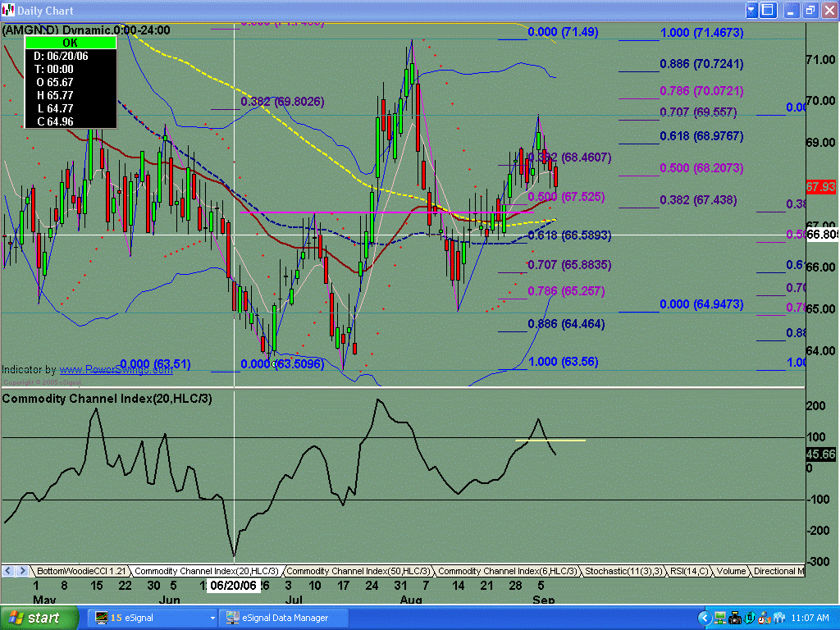Viewport: 840px width, 630px height.
Task: Click the 0.786 (65.257) retracement label
Action: point(566,291)
